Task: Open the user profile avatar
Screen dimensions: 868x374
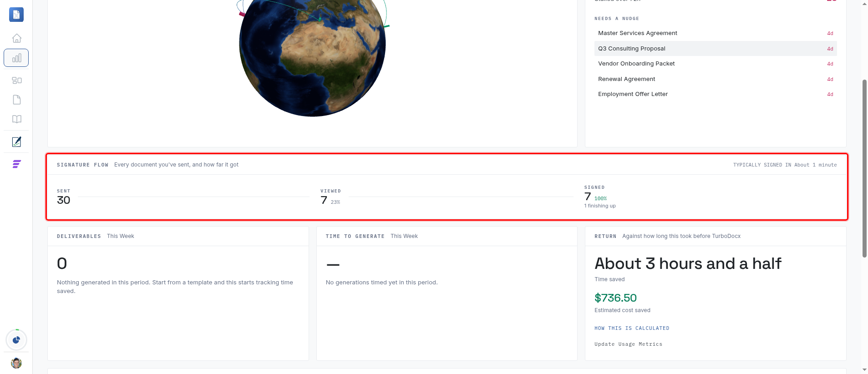Action: tap(16, 363)
